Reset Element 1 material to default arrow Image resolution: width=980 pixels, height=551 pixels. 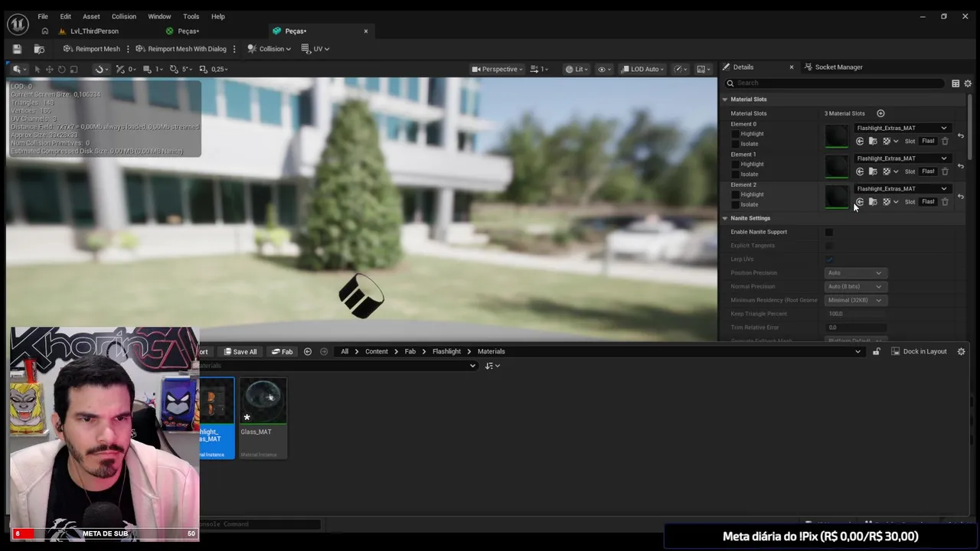(961, 166)
